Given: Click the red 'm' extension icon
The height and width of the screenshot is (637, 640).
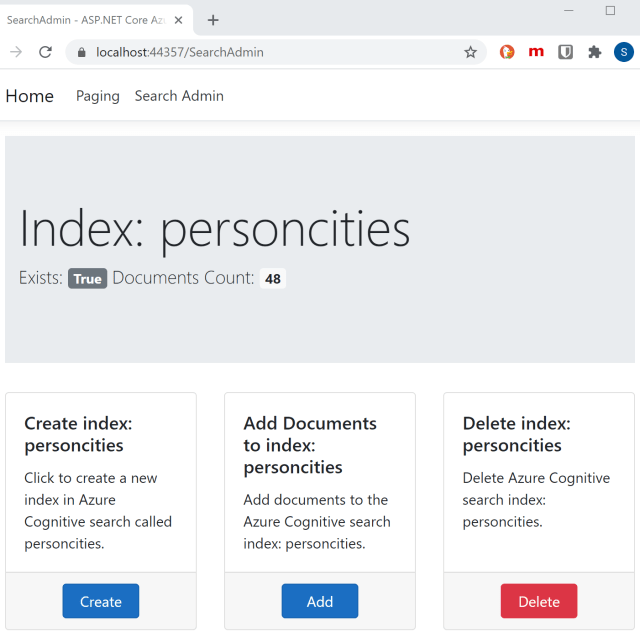Looking at the screenshot, I should (x=536, y=52).
